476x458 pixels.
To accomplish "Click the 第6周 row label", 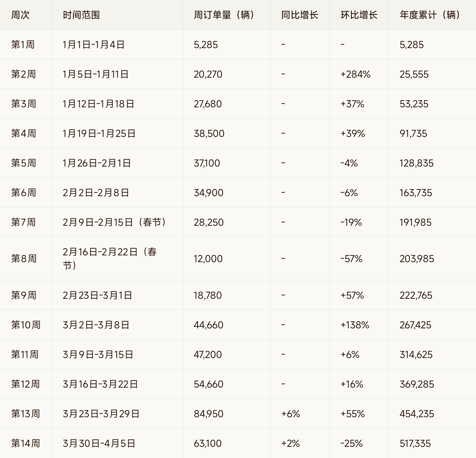I will tap(23, 193).
